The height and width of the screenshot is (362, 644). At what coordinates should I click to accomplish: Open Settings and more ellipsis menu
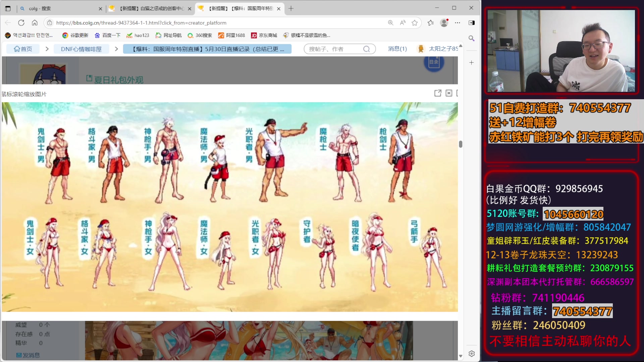[458, 23]
